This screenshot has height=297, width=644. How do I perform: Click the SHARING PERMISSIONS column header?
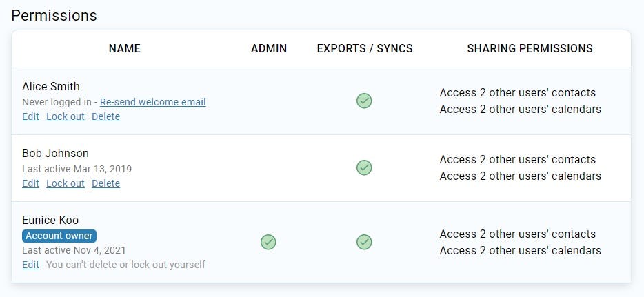click(x=530, y=49)
